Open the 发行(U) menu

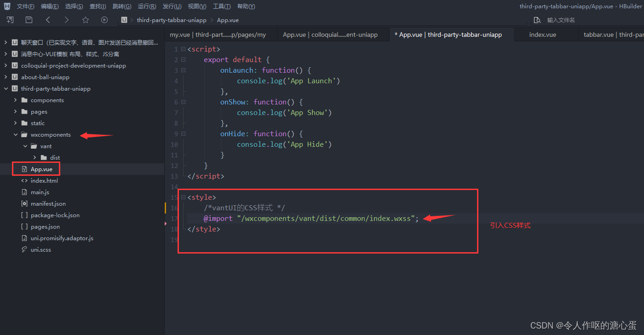172,6
